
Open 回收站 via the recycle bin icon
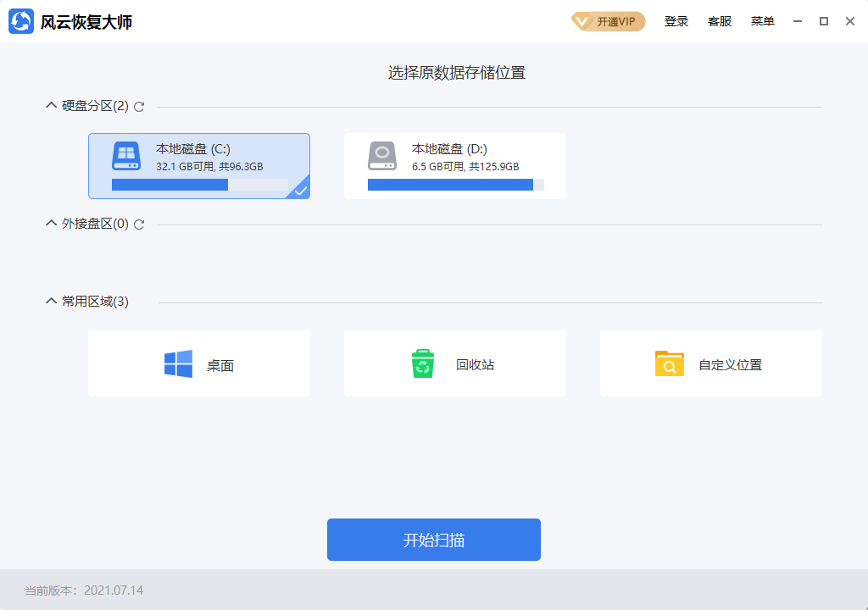coord(423,363)
